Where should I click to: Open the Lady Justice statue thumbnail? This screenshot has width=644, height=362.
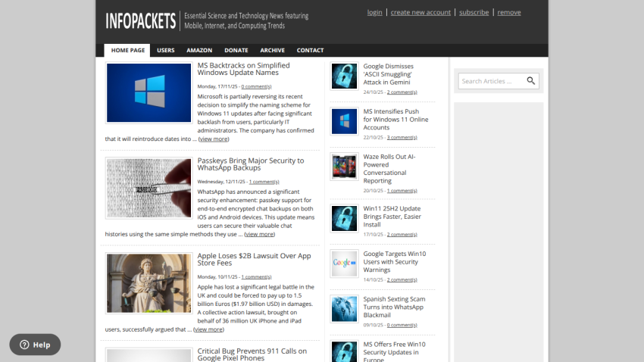pyautogui.click(x=148, y=283)
